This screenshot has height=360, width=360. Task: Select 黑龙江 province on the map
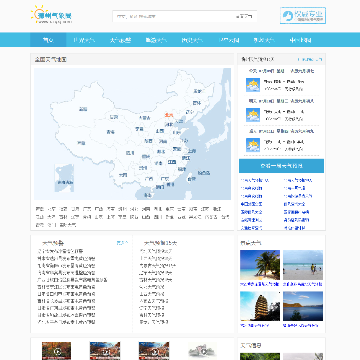point(198,91)
